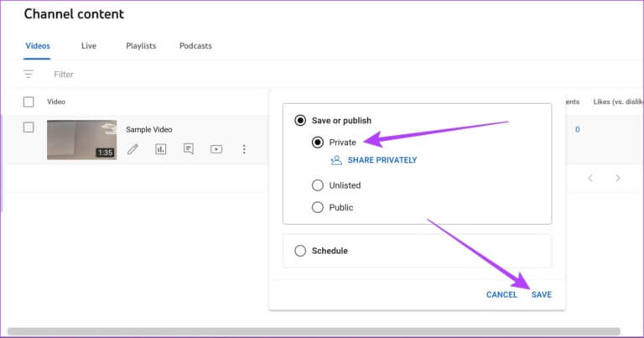
Task: Switch to the Live tab
Action: coord(89,46)
